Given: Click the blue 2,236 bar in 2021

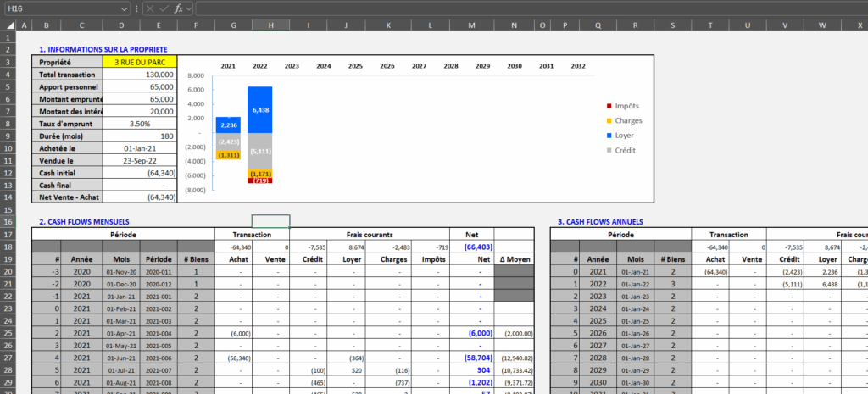Looking at the screenshot, I should click(x=227, y=125).
